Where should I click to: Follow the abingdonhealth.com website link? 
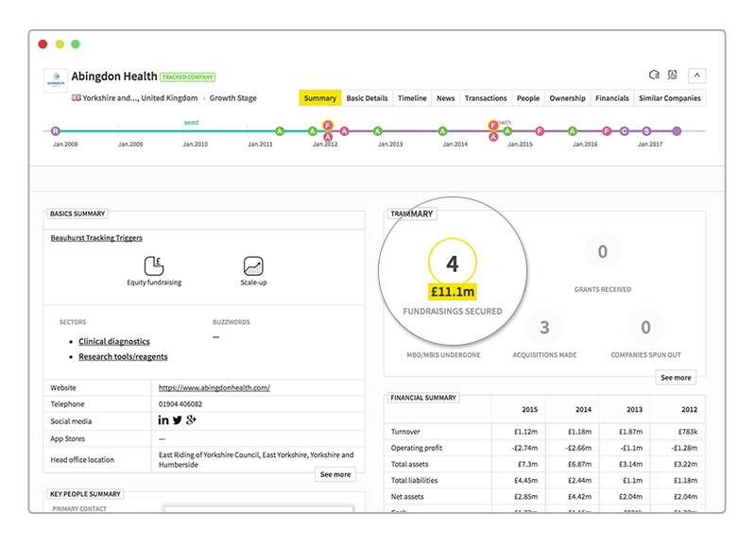pos(215,387)
